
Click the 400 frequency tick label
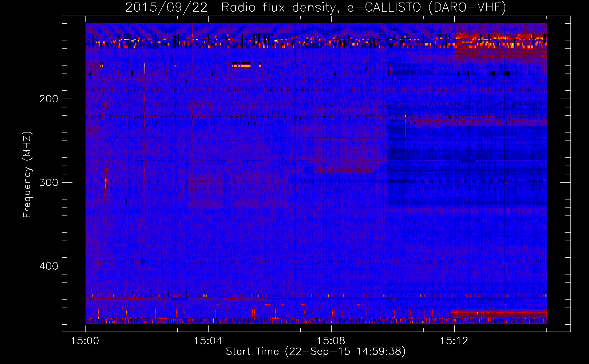49,266
